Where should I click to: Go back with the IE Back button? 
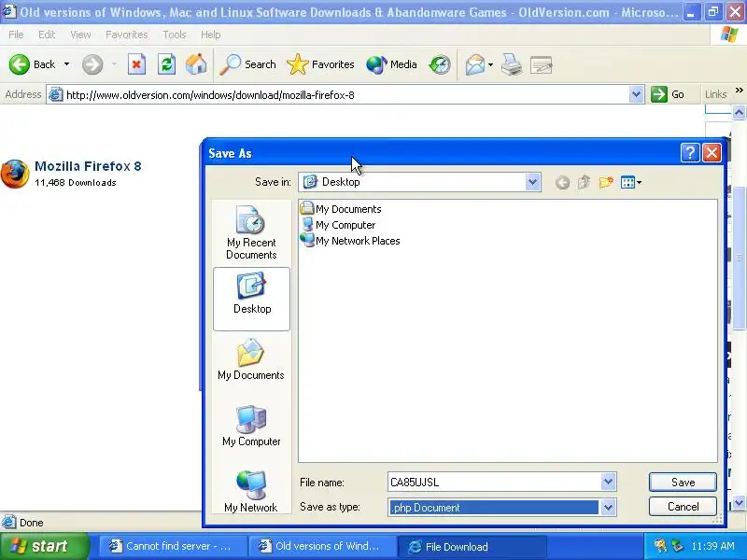pyautogui.click(x=32, y=64)
